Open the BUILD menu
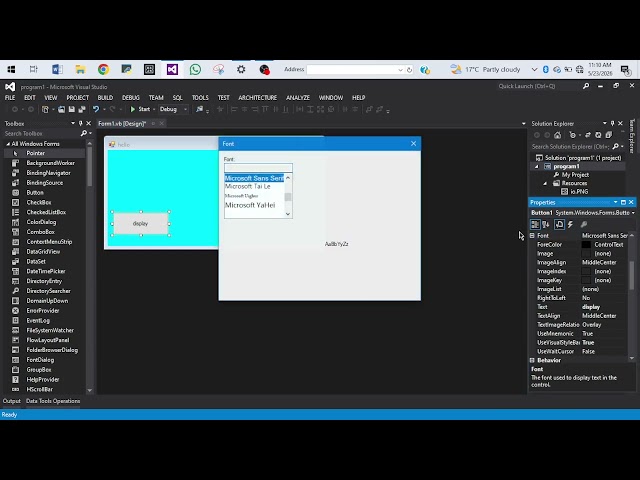This screenshot has width=640, height=480. [105, 98]
